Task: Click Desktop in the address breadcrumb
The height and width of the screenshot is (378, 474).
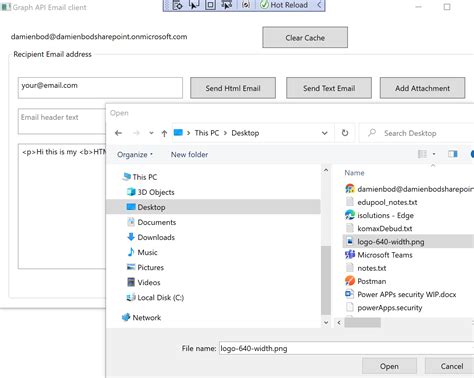Action: pos(245,133)
